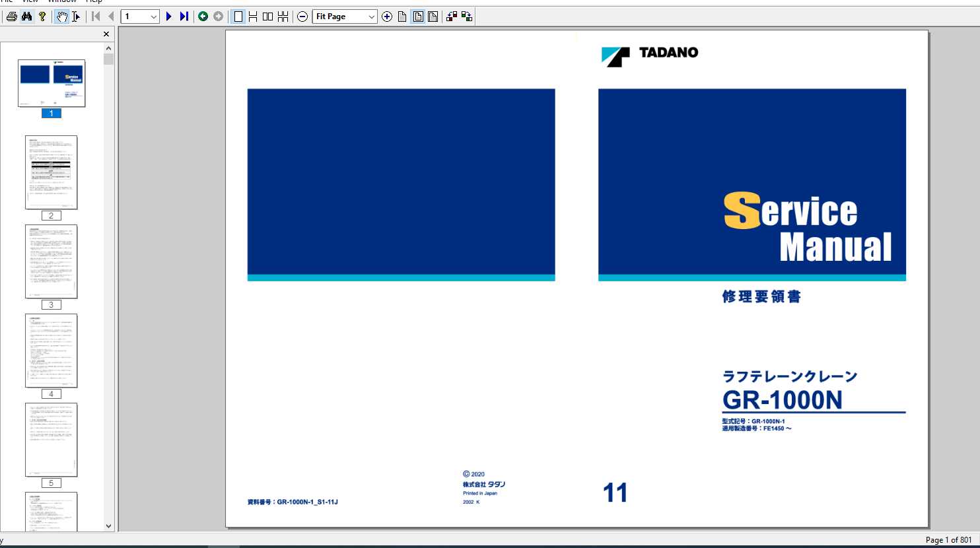Click the rotate clockwise icon
Image resolution: width=980 pixels, height=548 pixels.
tap(467, 17)
